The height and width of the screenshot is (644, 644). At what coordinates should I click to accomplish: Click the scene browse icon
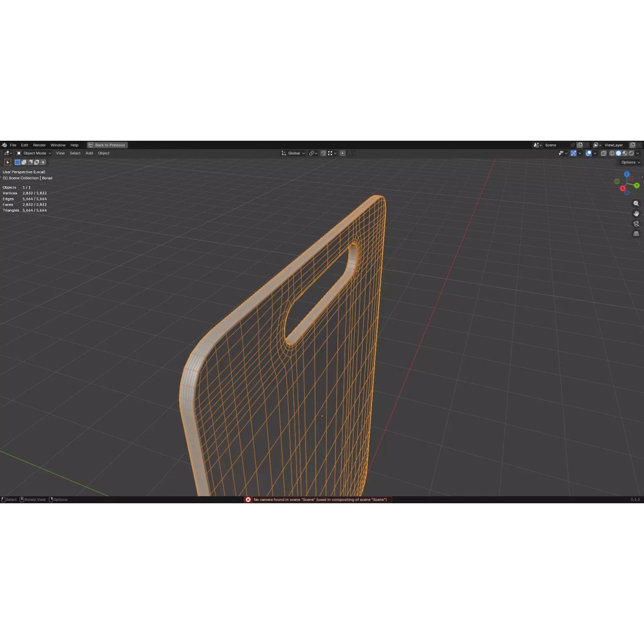[538, 145]
